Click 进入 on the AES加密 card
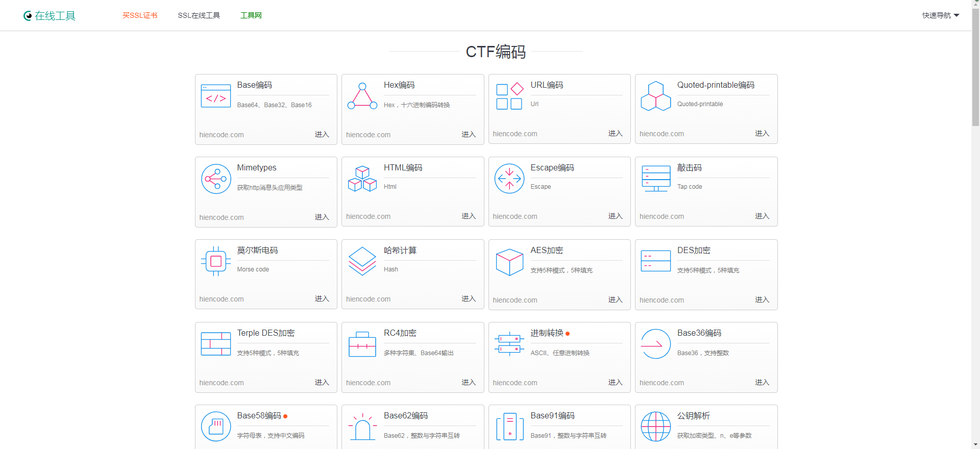Viewport: 980px width, 449px height. 616,300
